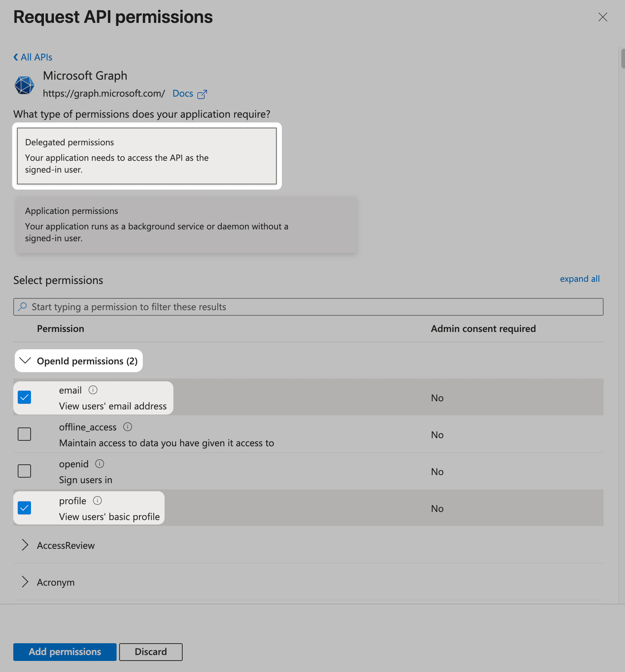625x672 pixels.
Task: Click the Add permissions button
Action: 64,652
